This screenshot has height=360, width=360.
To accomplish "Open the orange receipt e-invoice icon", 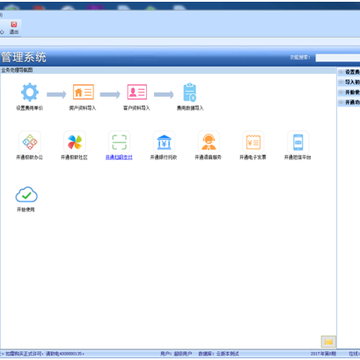I will (253, 142).
